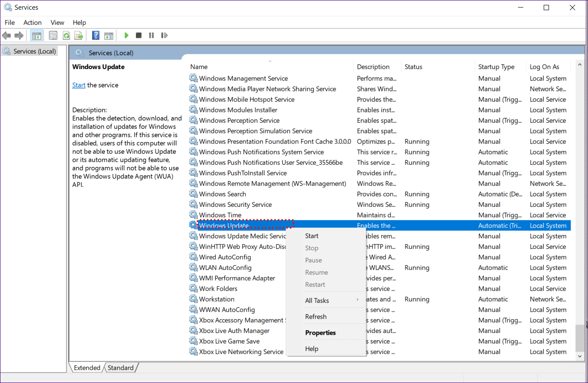Click the green Start Service play icon
Image resolution: width=588 pixels, height=383 pixels.
tap(126, 35)
